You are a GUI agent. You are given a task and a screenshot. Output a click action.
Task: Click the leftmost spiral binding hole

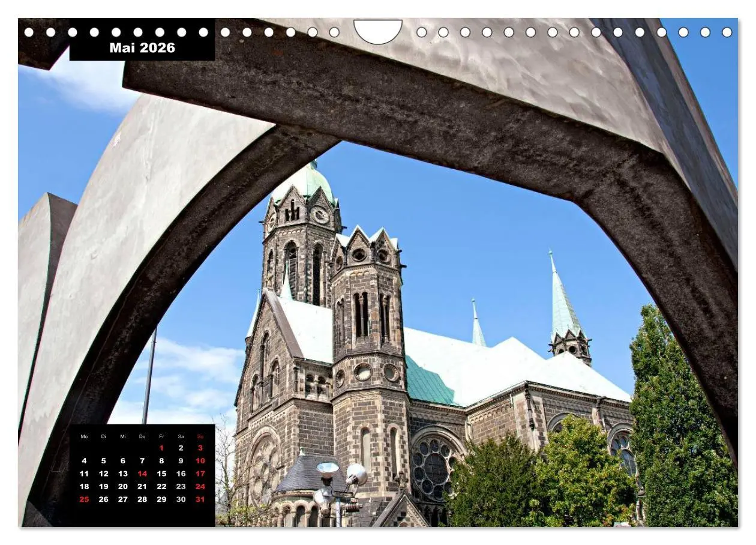28,31
